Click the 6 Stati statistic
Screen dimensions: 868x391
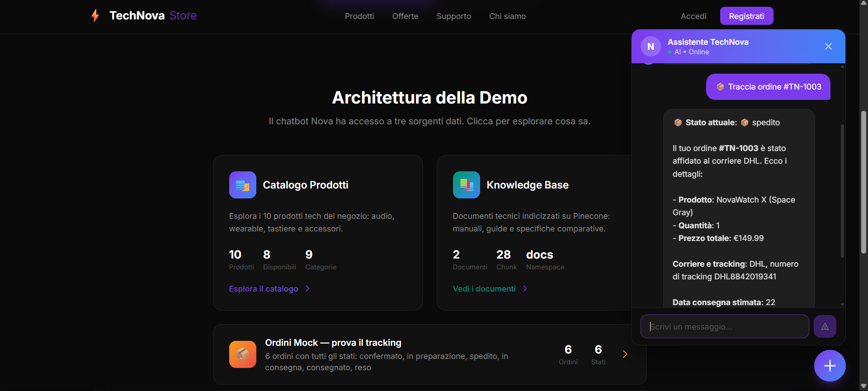[x=598, y=354]
